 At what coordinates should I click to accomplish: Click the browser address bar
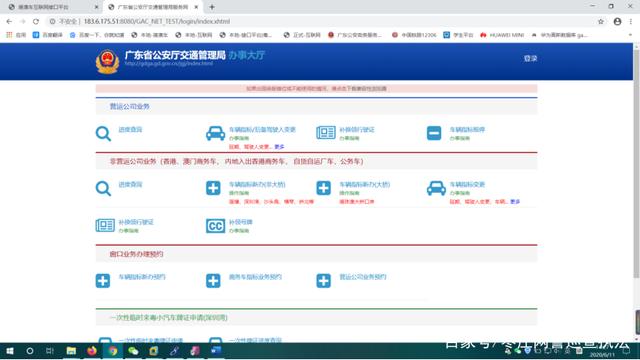tap(318, 21)
